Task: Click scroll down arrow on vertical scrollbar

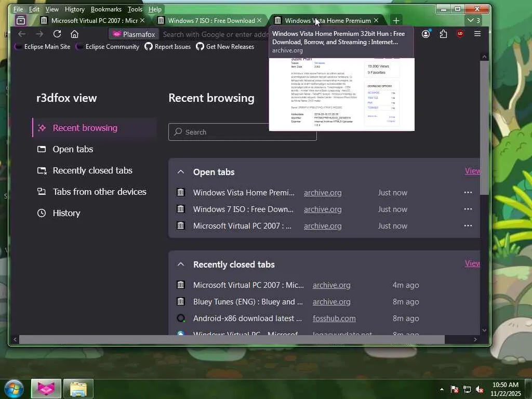Action: 485,330
